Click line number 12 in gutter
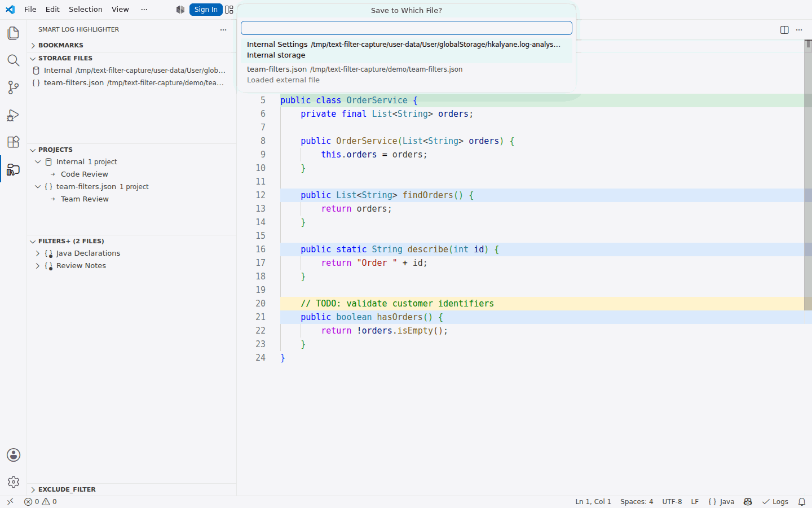Viewport: 812px width, 508px height. 261,195
